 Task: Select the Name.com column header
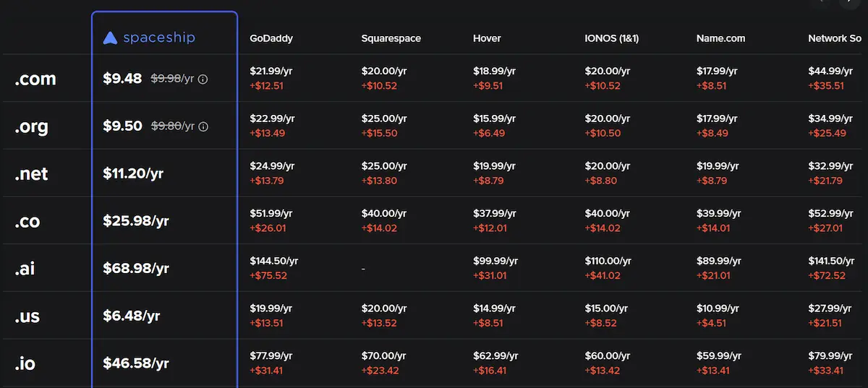coord(720,38)
